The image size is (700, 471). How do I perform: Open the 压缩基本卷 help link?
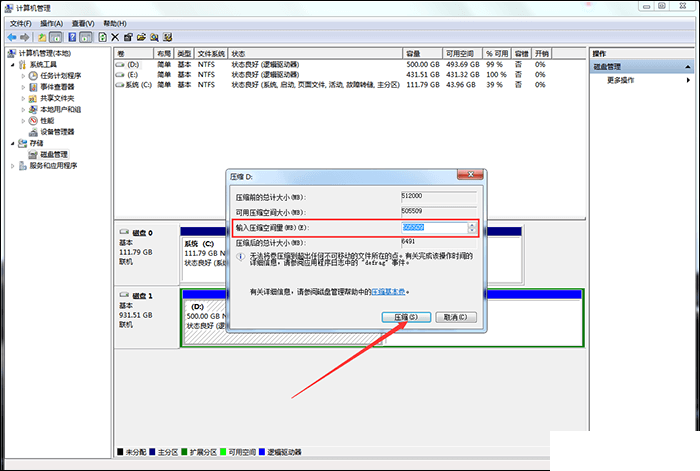tap(388, 292)
